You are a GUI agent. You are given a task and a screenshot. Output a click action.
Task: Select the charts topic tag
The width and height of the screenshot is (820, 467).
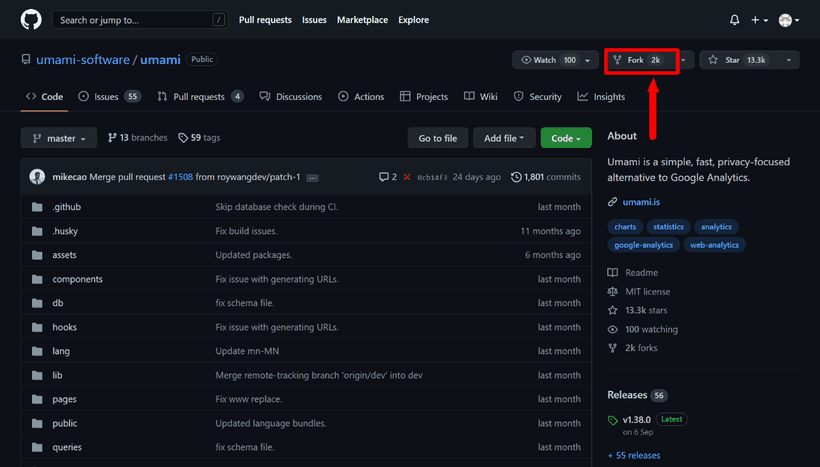pos(625,226)
